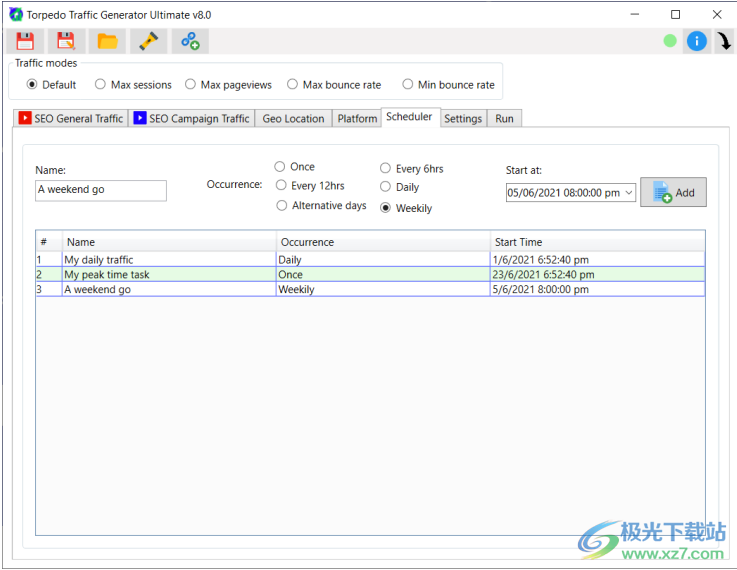Click the 'Weekily' occurrence table cell

click(x=383, y=289)
